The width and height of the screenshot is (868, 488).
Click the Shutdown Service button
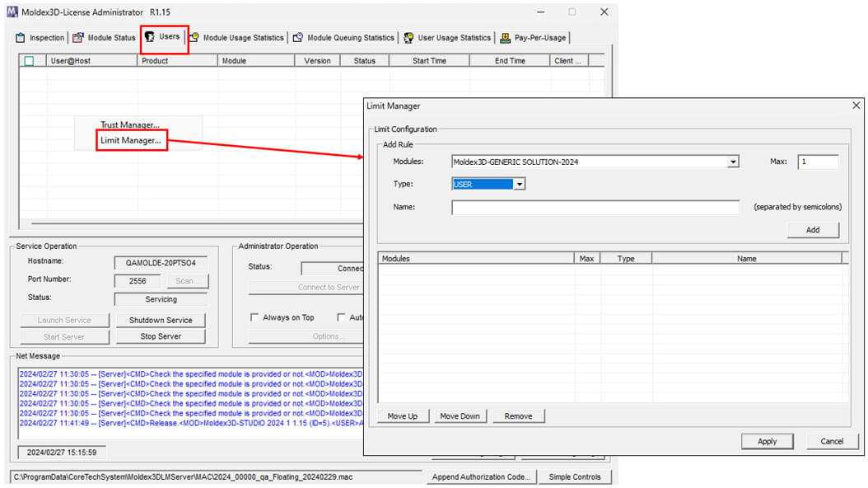(x=161, y=320)
